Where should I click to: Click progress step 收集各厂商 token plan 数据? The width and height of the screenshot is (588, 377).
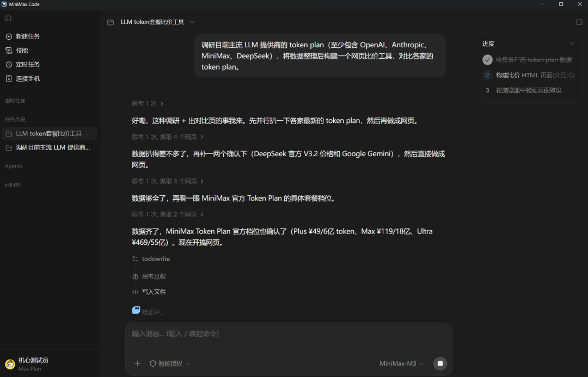(534, 60)
